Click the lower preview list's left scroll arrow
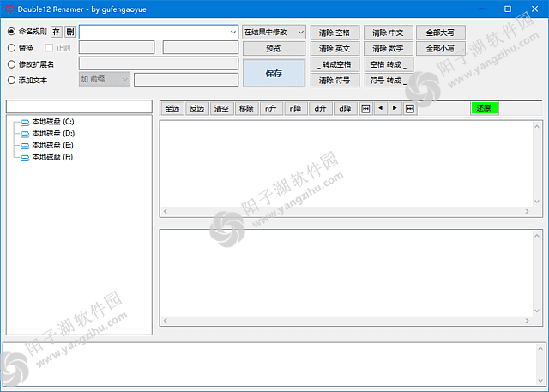 point(166,321)
